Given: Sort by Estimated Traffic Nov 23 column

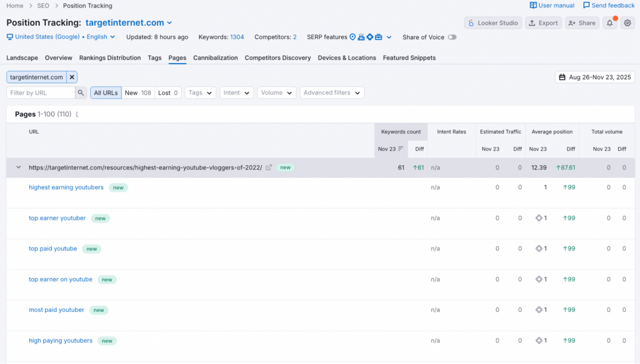Looking at the screenshot, I should 491,149.
